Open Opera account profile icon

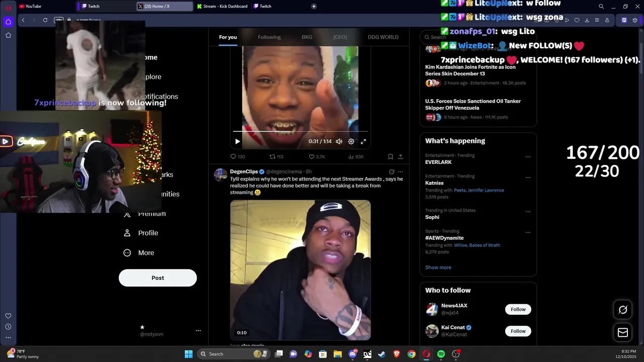607,20
